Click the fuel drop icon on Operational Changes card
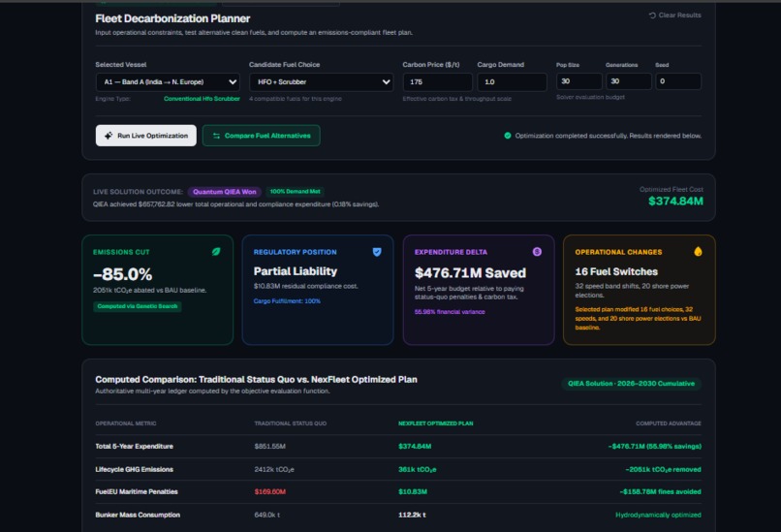The height and width of the screenshot is (532, 781). point(698,252)
